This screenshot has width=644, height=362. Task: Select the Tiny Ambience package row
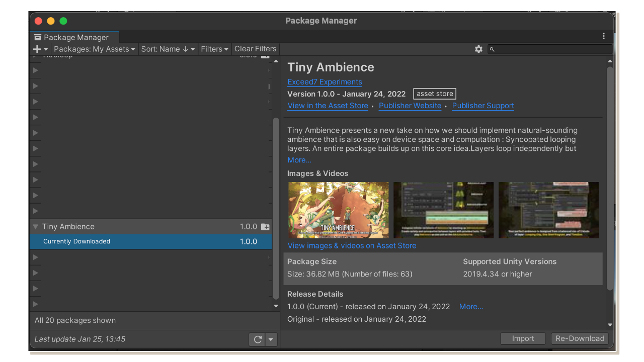tap(150, 227)
